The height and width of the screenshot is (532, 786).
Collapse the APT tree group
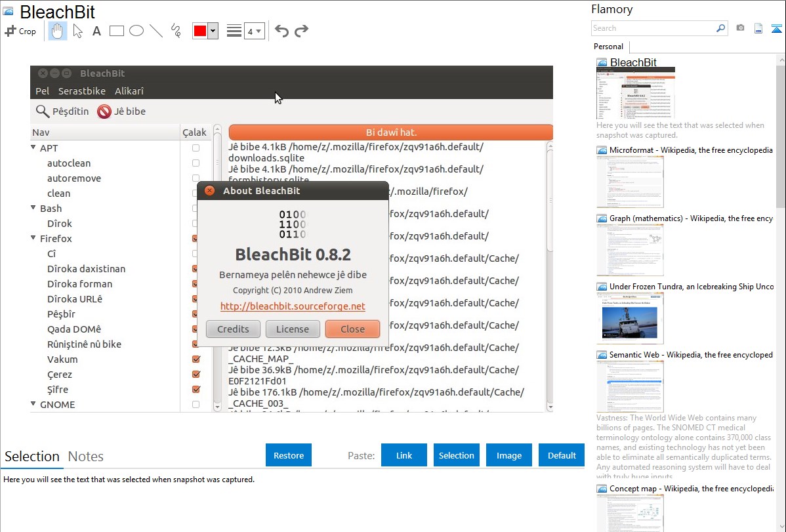click(33, 148)
